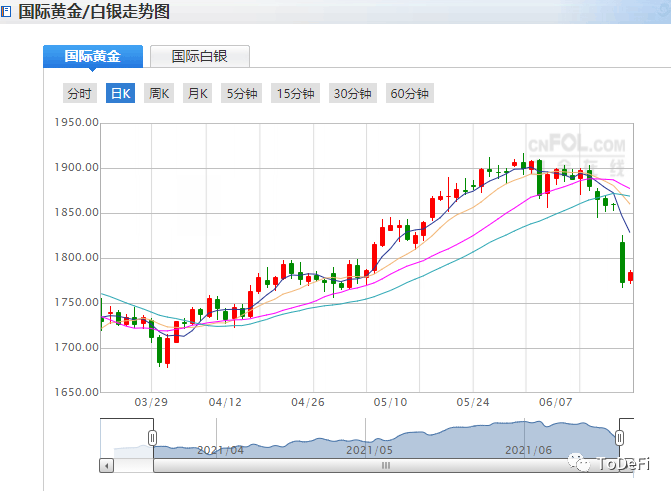The width and height of the screenshot is (671, 491).
Task: Click the 05/10 date axis label
Action: [x=390, y=402]
